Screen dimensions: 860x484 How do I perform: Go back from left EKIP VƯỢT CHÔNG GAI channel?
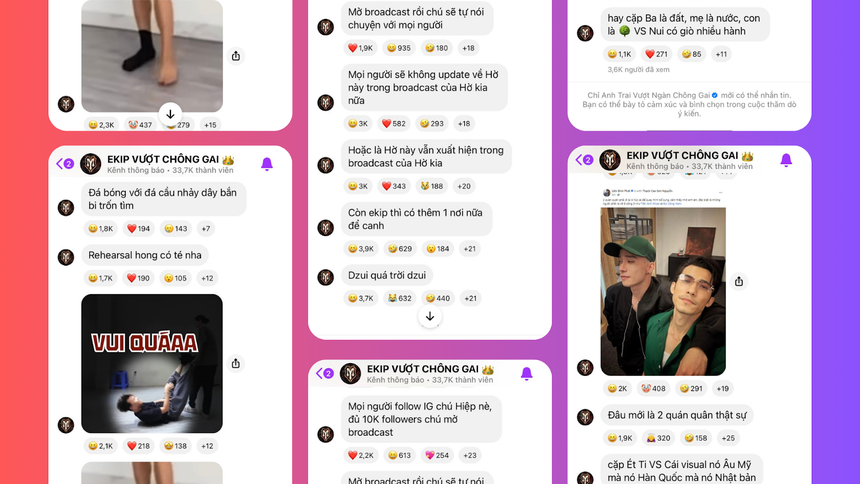click(x=65, y=164)
